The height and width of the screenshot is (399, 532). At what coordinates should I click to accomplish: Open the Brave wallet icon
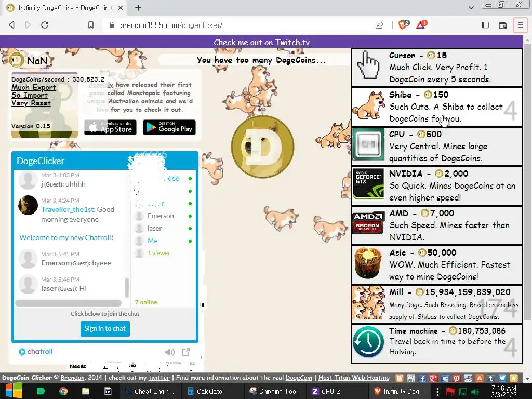point(502,25)
